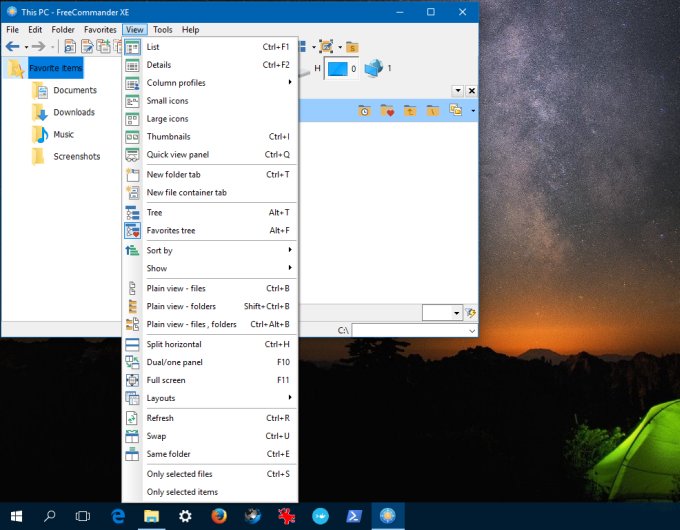The width and height of the screenshot is (680, 530).
Task: Expand the Column profiles submenu
Action: click(x=176, y=83)
